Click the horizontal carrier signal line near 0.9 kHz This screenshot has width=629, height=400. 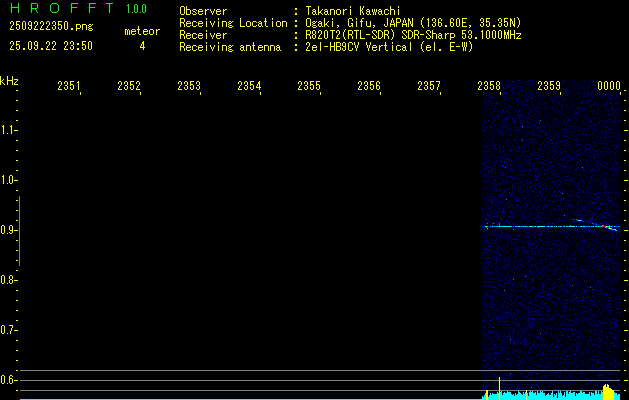(552, 227)
